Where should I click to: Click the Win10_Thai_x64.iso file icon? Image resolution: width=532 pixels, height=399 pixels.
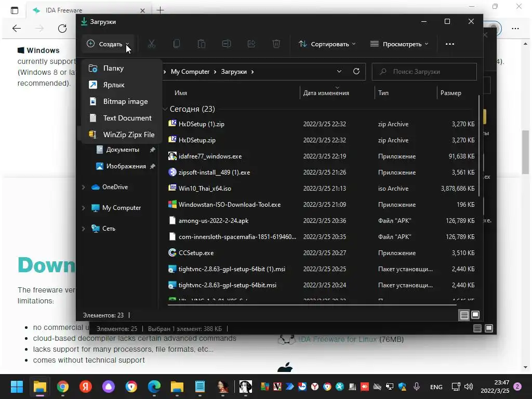click(x=172, y=188)
